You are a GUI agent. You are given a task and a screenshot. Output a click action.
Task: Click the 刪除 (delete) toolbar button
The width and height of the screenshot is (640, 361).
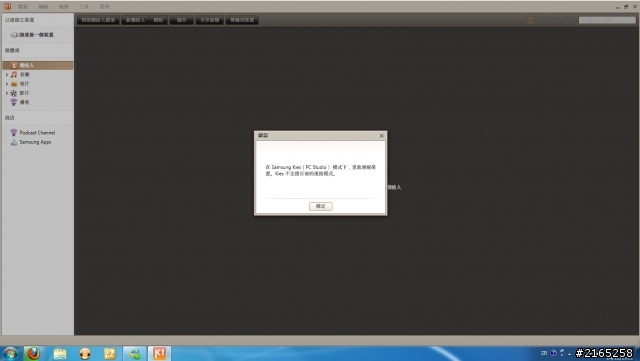158,20
